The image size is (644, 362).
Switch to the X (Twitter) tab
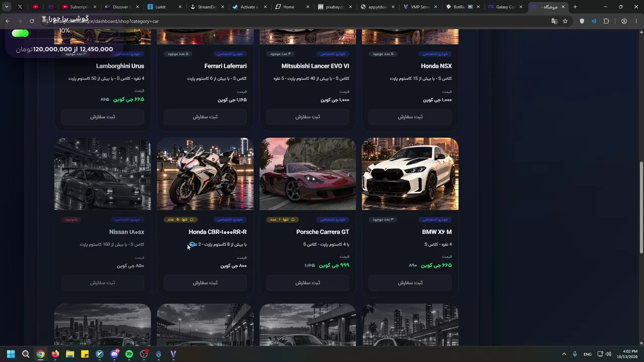click(20, 7)
